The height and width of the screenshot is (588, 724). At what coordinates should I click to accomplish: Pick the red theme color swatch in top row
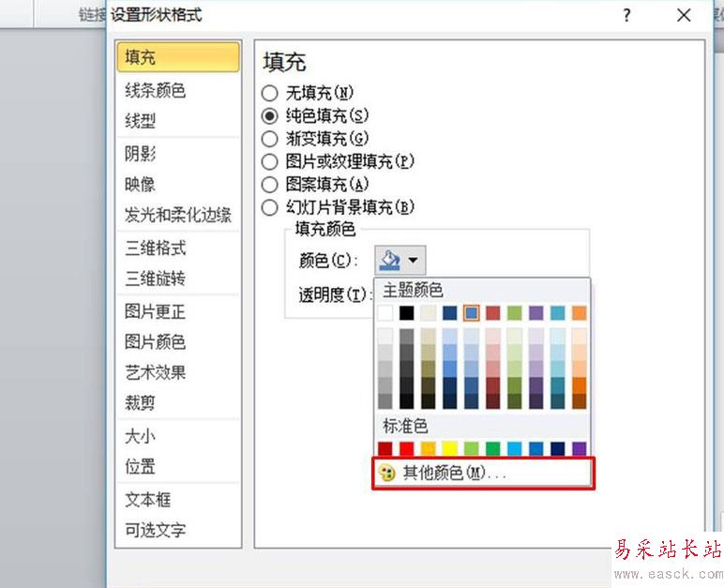493,312
